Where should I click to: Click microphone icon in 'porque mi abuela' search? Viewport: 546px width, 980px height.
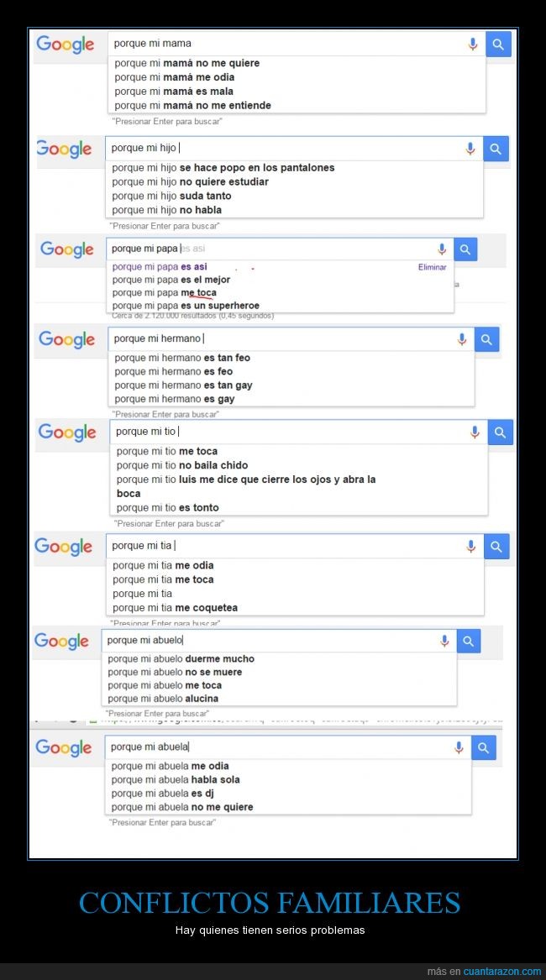pos(459,747)
